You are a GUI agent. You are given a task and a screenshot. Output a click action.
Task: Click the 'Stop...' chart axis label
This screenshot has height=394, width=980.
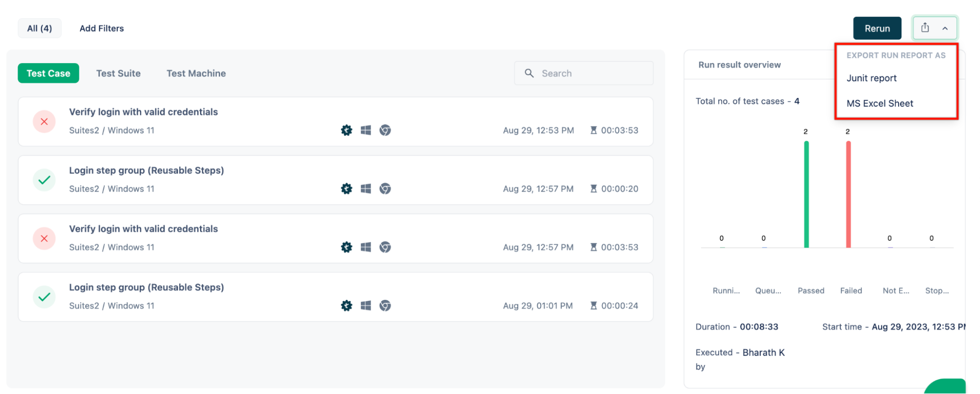(x=937, y=291)
